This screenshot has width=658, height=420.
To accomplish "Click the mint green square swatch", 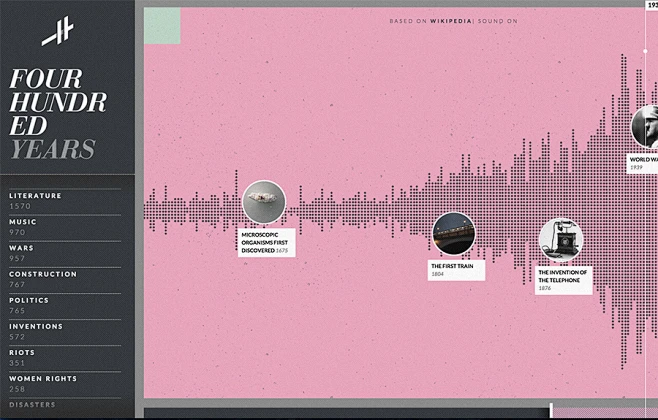I will pos(162,26).
